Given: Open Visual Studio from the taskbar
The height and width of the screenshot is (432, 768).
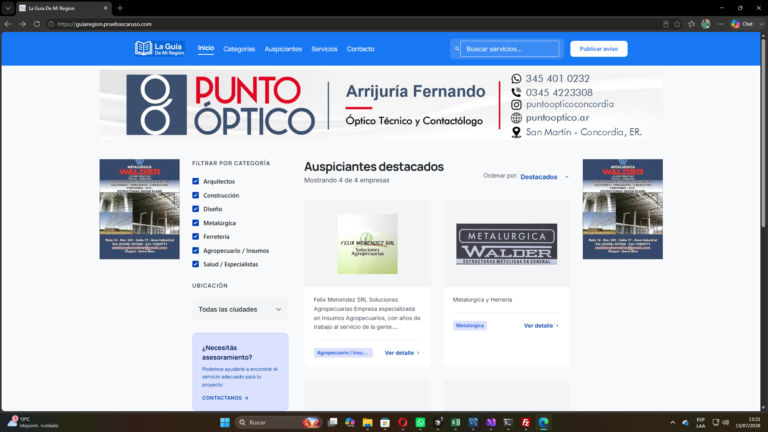Looking at the screenshot, I should click(x=491, y=422).
